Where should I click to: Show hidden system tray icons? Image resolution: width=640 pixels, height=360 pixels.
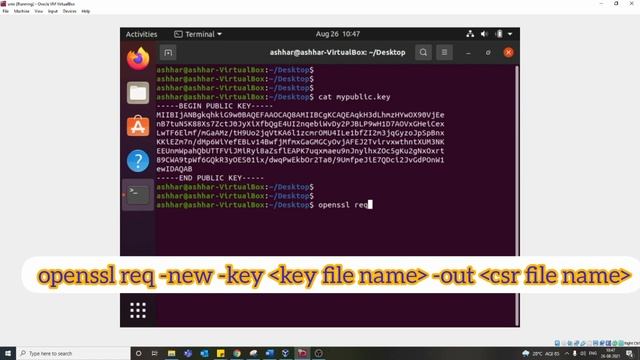click(567, 353)
